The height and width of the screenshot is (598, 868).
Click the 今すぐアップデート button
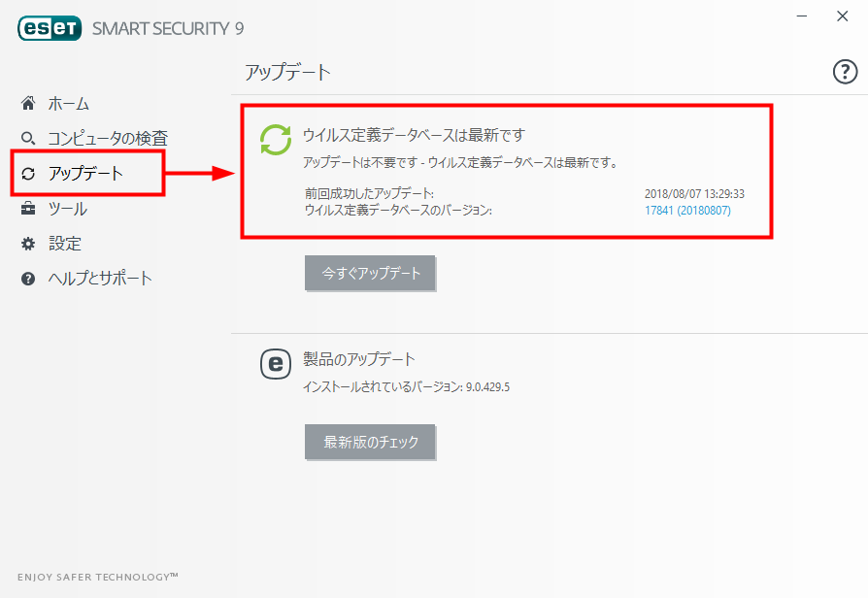370,273
